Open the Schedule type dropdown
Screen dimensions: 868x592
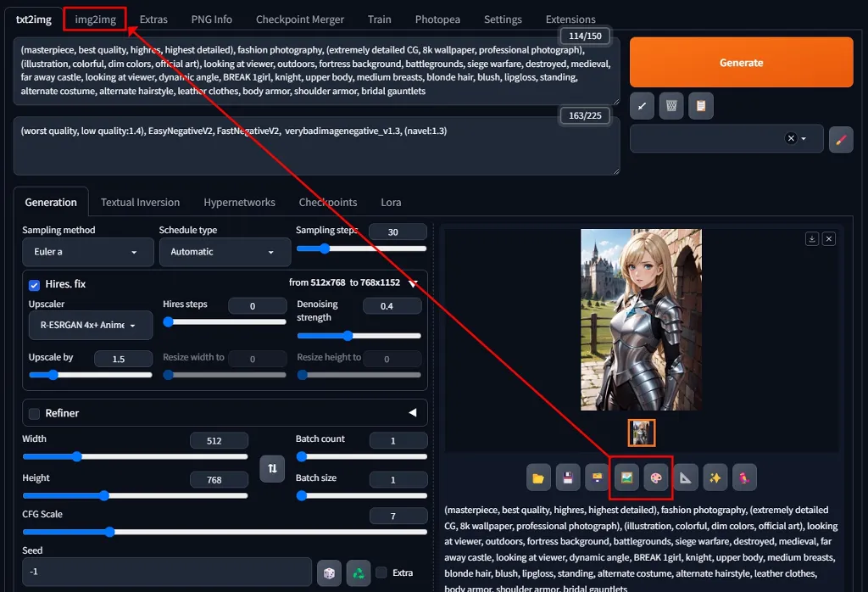point(225,252)
